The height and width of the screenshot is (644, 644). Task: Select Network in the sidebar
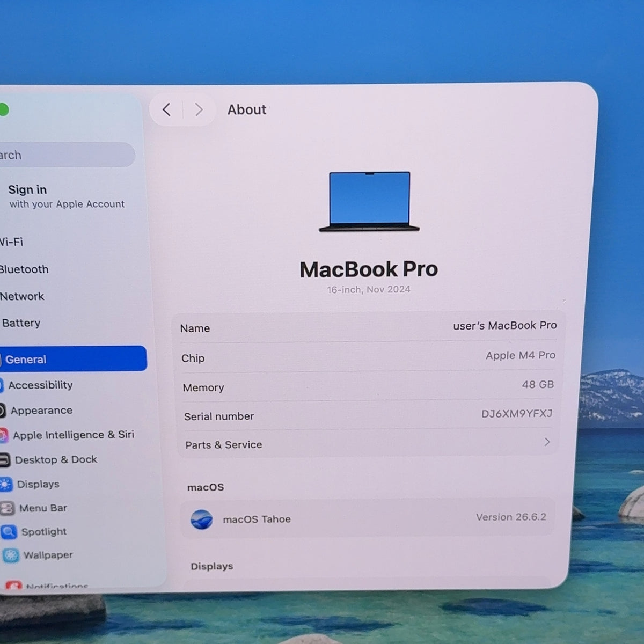click(x=22, y=296)
